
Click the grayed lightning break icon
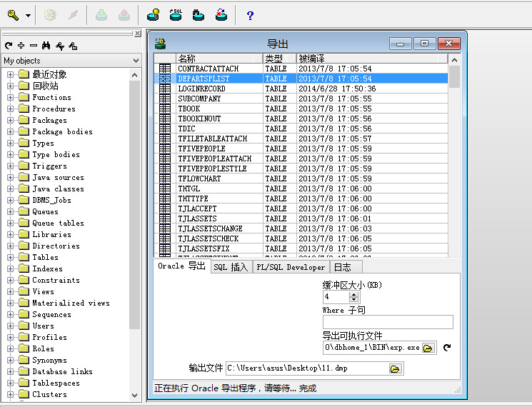[x=73, y=15]
